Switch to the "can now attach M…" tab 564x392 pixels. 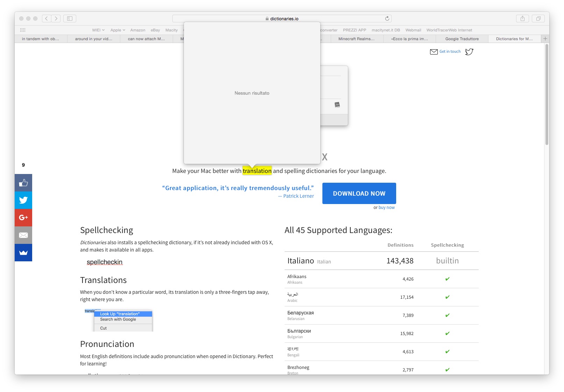point(146,39)
